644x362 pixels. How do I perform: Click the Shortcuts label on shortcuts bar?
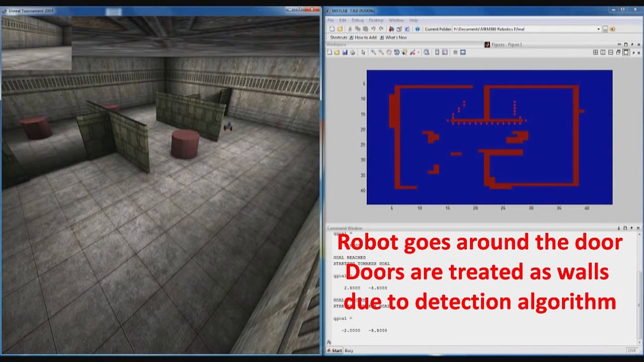[339, 38]
